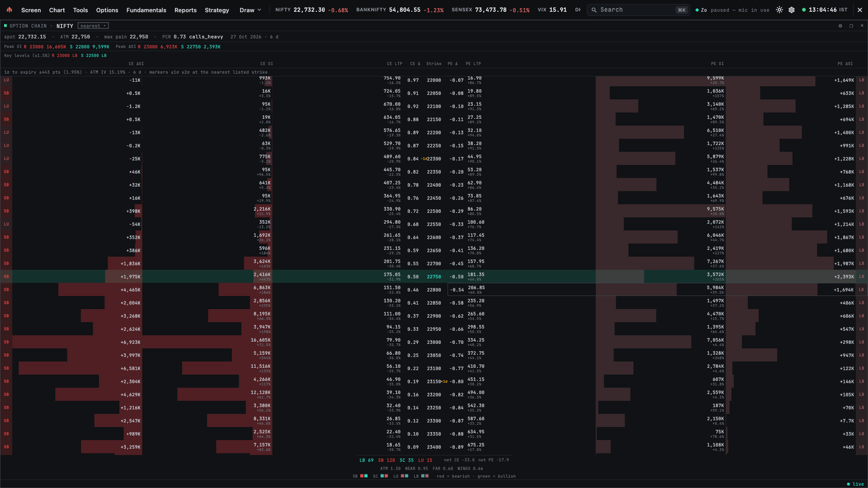Viewport: 868px width, 488px height.
Task: Expand the Draw dropdown menu
Action: (251, 10)
